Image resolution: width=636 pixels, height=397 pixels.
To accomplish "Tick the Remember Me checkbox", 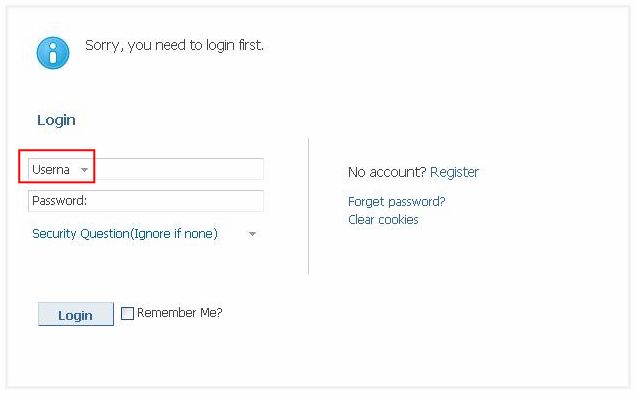I will pos(127,313).
